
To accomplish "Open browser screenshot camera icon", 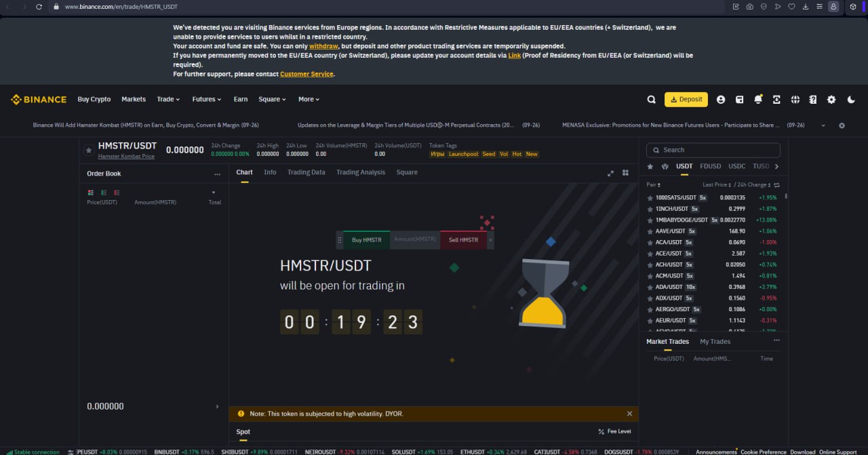I will (749, 6).
